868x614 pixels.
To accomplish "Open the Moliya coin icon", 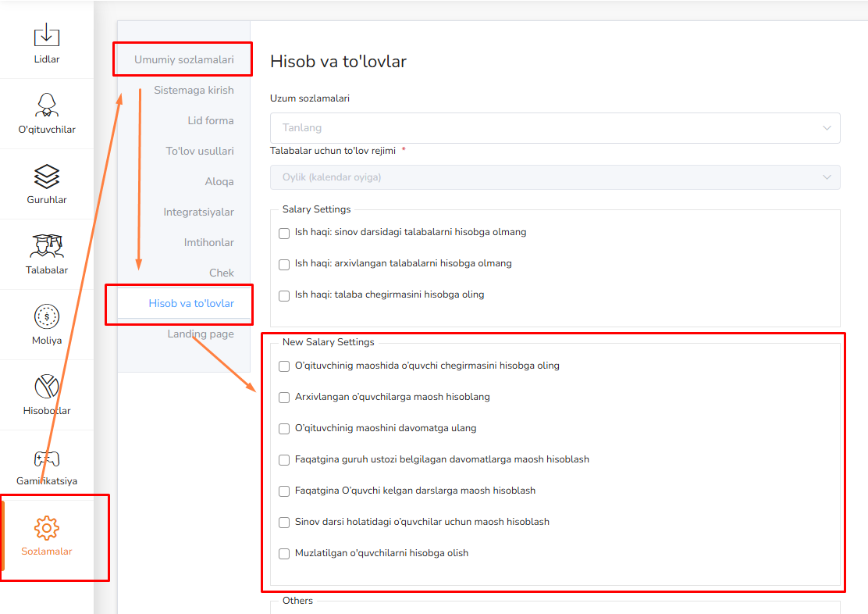I will [x=47, y=316].
